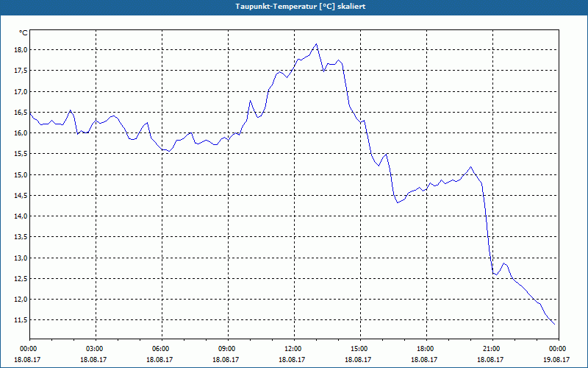The image size is (588, 368).
Task: Click the 12:00 time label
Action: click(x=295, y=349)
